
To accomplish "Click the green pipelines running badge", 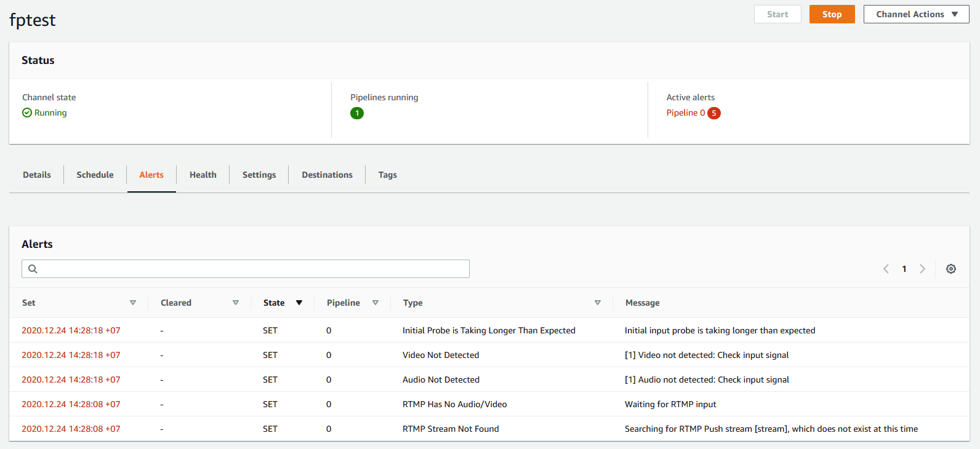I will pos(357,113).
